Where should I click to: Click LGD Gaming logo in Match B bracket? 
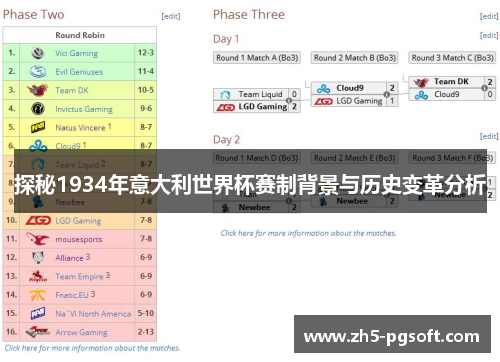[323, 101]
